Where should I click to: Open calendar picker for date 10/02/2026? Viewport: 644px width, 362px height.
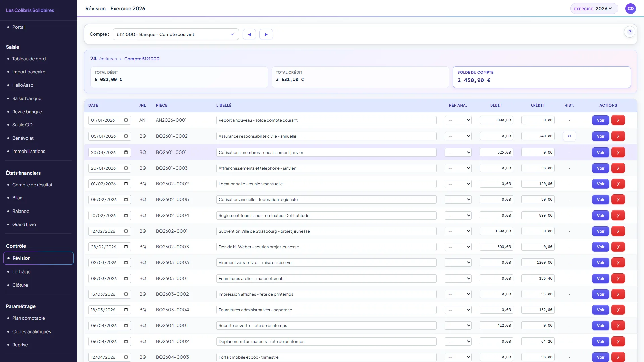point(126,215)
